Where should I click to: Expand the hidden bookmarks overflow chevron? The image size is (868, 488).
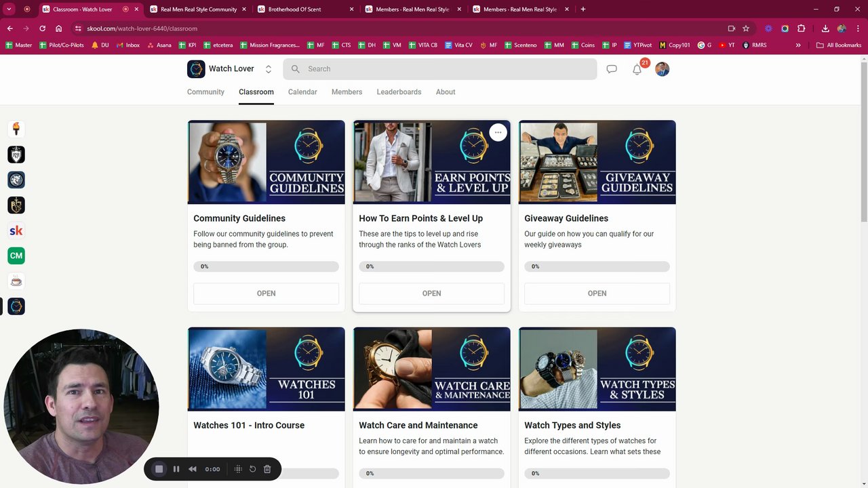tap(798, 45)
